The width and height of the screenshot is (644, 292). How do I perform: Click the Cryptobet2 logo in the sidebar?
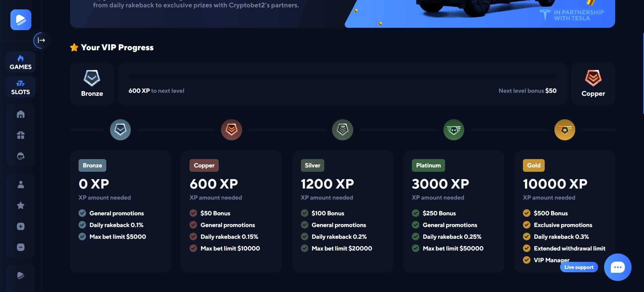coord(21,20)
